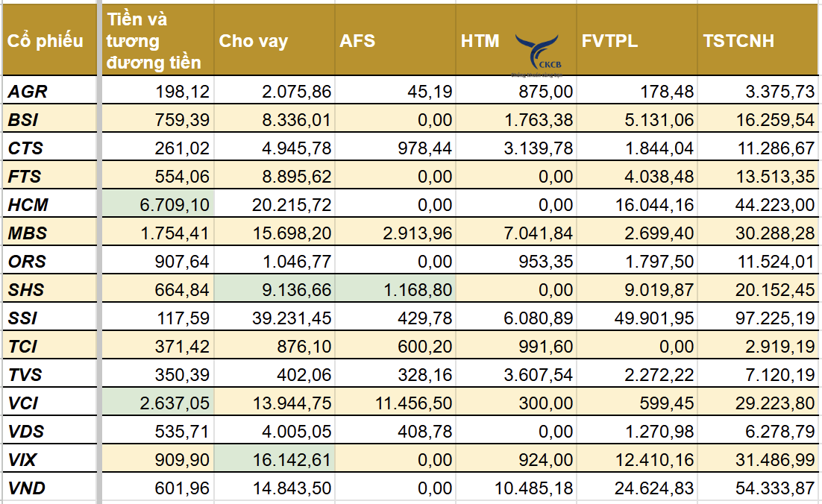Viewport: 822px width, 504px height.
Task: Select the TSTCNH column header
Action: click(738, 41)
